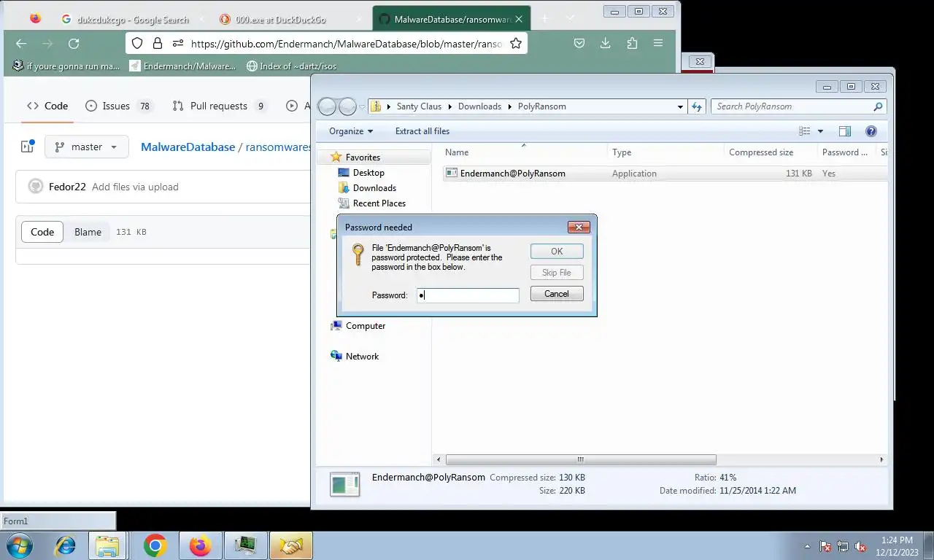Open 'Add files via upload' commit link
Image resolution: width=934 pixels, height=560 pixels.
pos(135,187)
